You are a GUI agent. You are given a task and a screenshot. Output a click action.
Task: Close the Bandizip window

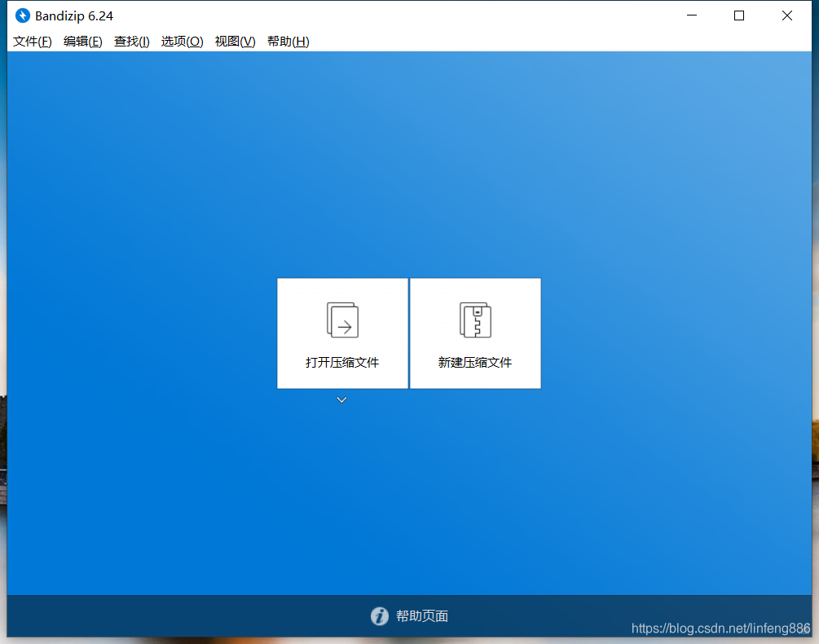tap(787, 15)
